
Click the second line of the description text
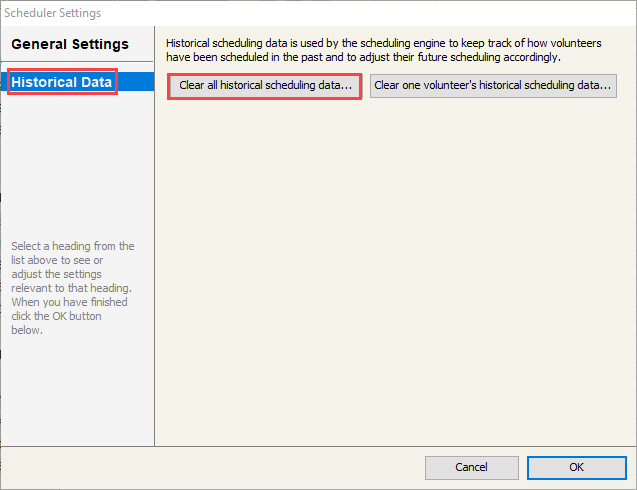(363, 57)
